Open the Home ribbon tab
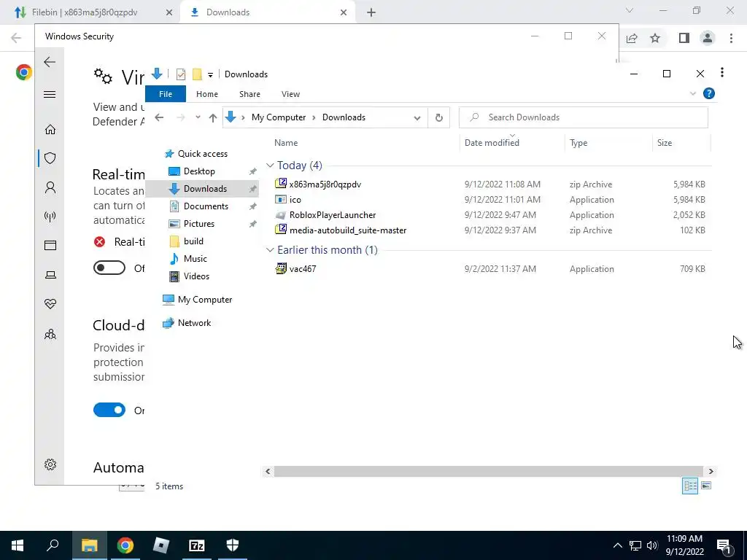The height and width of the screenshot is (560, 747). tap(206, 94)
